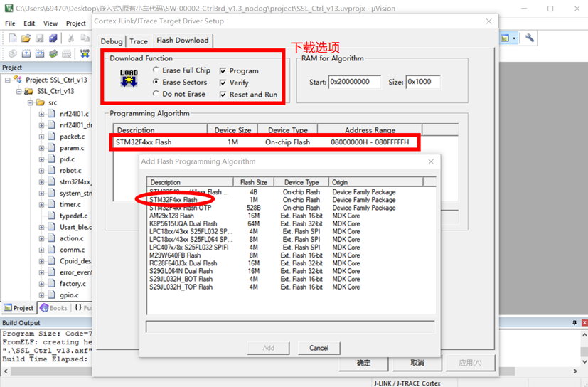Click the 取消 button
Image resolution: width=588 pixels, height=387 pixels.
tap(417, 363)
